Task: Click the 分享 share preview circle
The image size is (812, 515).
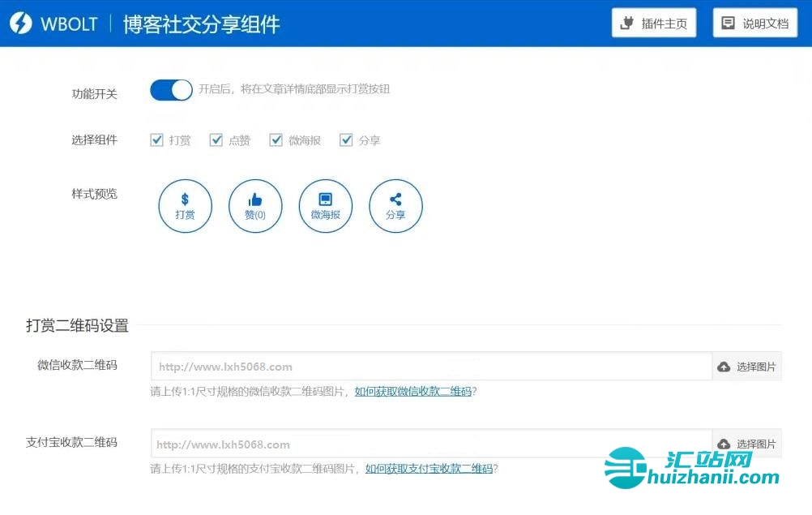Action: tap(395, 206)
